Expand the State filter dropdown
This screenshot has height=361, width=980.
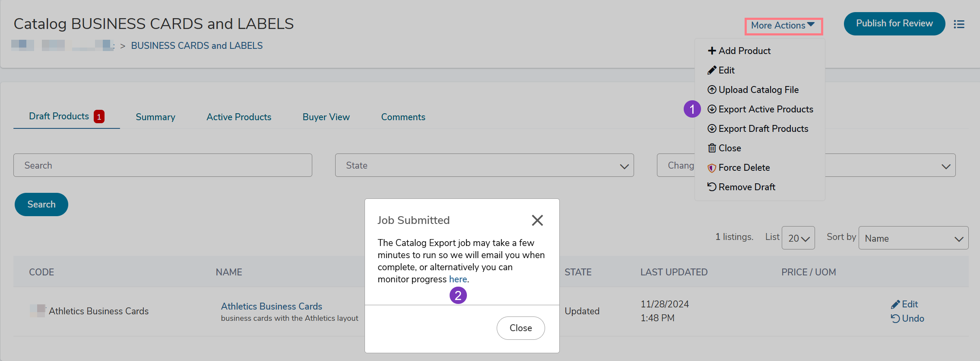[484, 166]
